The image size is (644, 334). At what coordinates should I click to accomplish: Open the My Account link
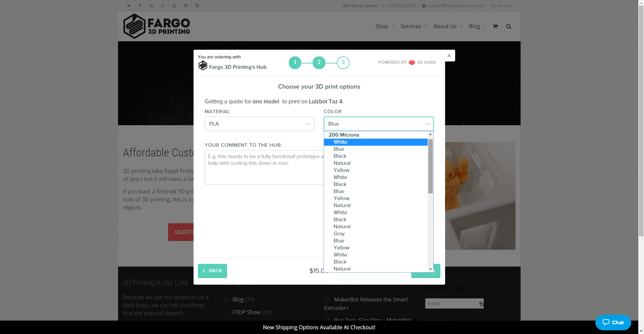pos(501,6)
